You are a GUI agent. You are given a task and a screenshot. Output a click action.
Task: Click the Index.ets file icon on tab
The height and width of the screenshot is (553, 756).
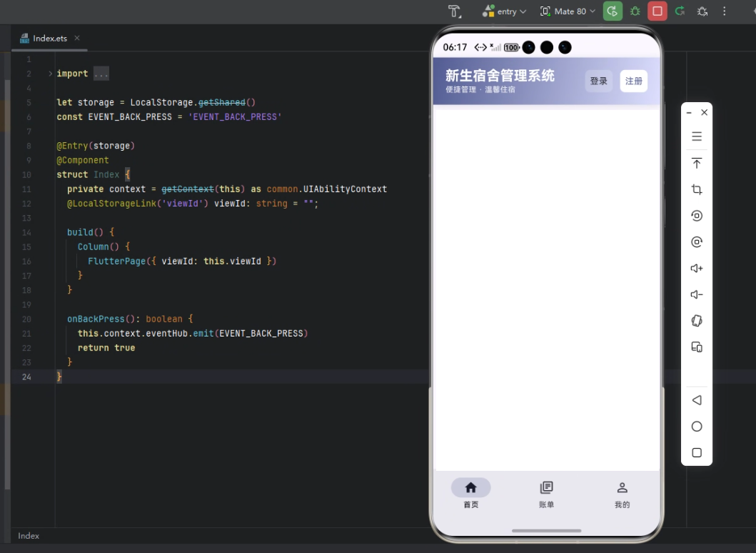(x=24, y=38)
